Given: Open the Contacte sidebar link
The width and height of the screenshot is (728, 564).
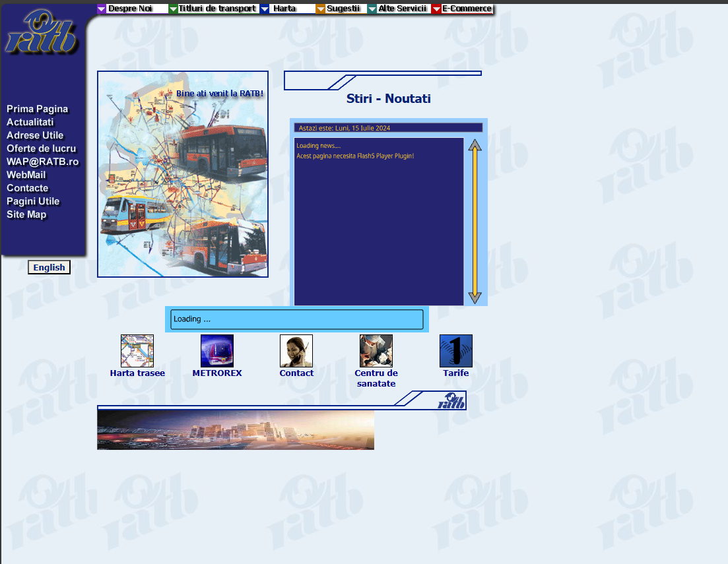Looking at the screenshot, I should 28,188.
